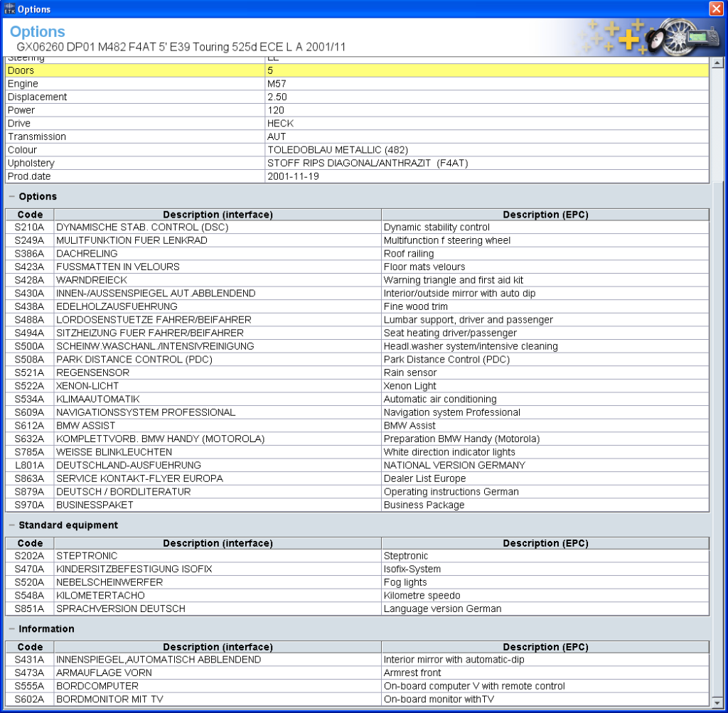
Task: Click the Drive value HECK
Action: click(x=280, y=124)
